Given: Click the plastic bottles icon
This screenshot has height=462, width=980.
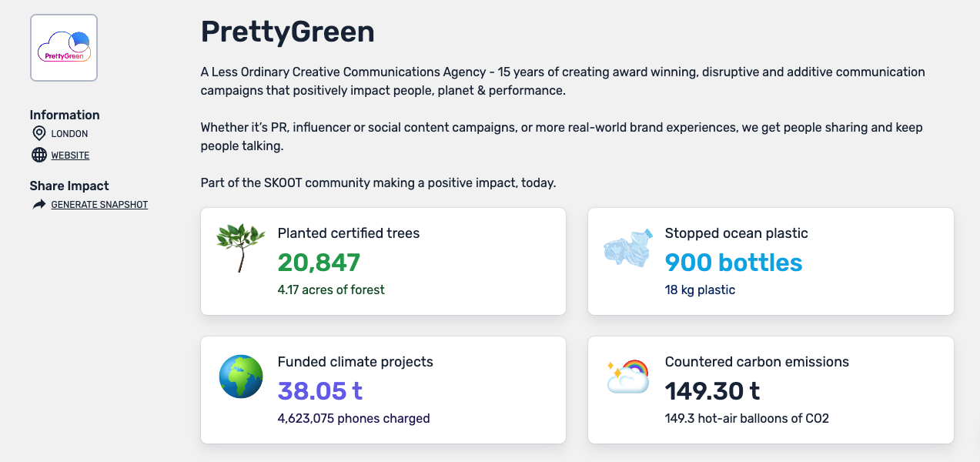Looking at the screenshot, I should (627, 249).
